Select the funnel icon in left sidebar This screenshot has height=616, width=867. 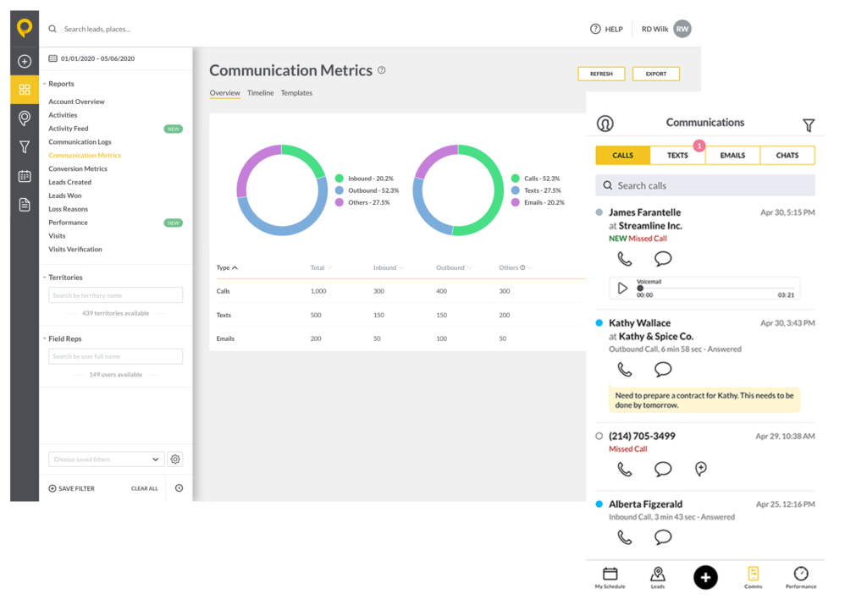(24, 147)
